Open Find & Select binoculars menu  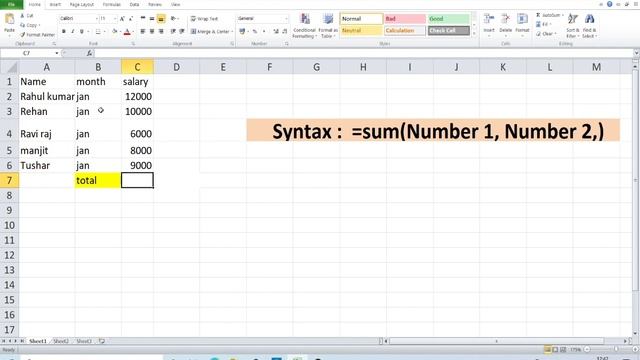click(x=589, y=26)
